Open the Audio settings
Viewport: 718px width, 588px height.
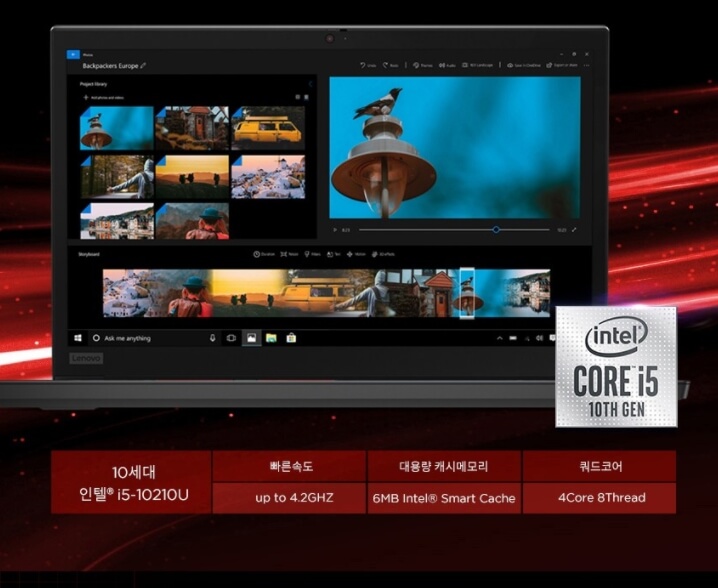[447, 65]
